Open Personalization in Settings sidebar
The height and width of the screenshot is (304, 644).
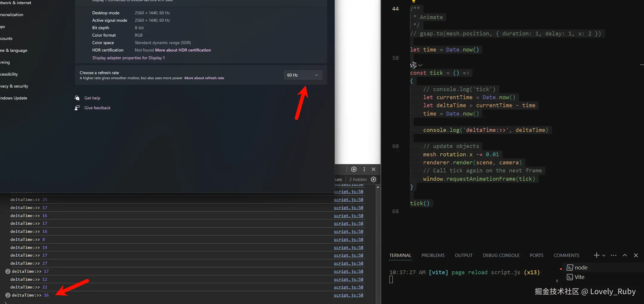tap(12, 15)
